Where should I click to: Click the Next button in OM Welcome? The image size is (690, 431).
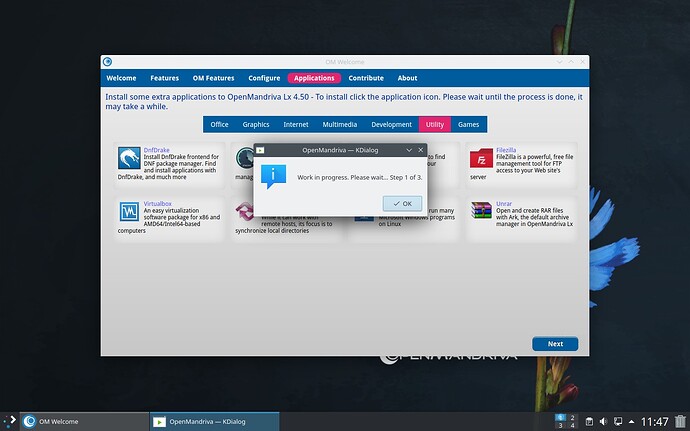[x=555, y=344]
